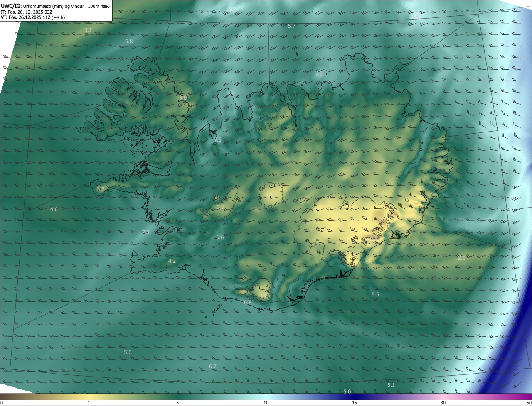Image resolution: width=532 pixels, height=406 pixels.
Task: Click the 3.0 value label over the Westfjords
Action: 183,98
